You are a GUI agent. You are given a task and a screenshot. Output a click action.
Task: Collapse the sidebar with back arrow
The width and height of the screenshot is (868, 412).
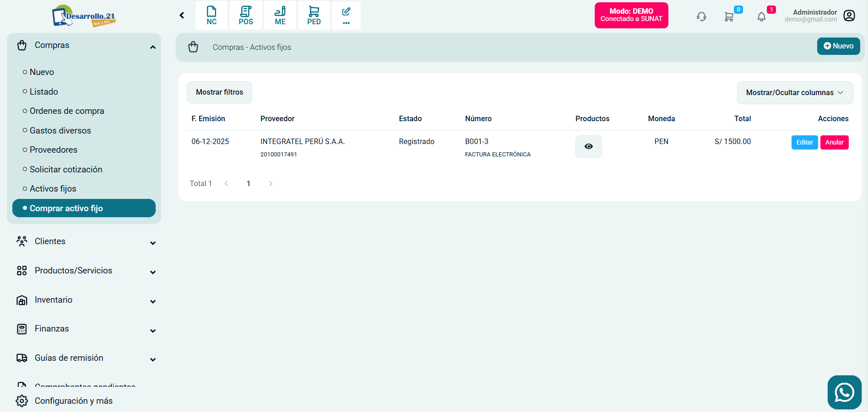[182, 16]
